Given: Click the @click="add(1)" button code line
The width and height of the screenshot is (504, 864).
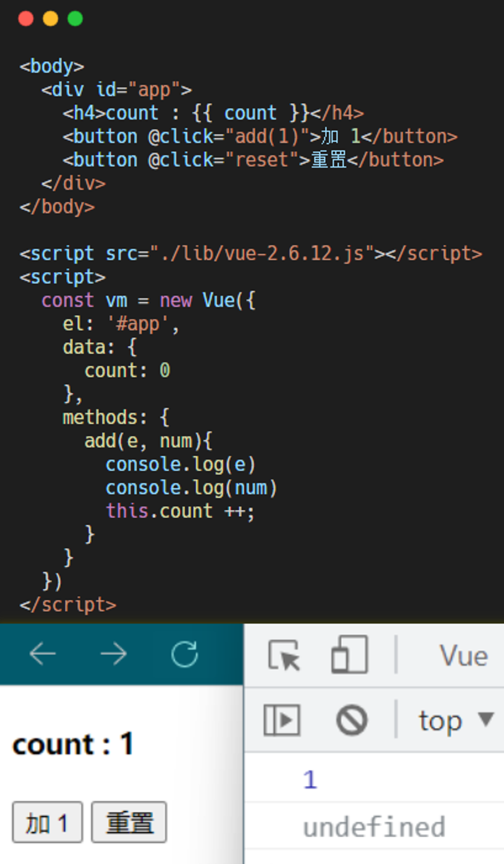Looking at the screenshot, I should 260,137.
